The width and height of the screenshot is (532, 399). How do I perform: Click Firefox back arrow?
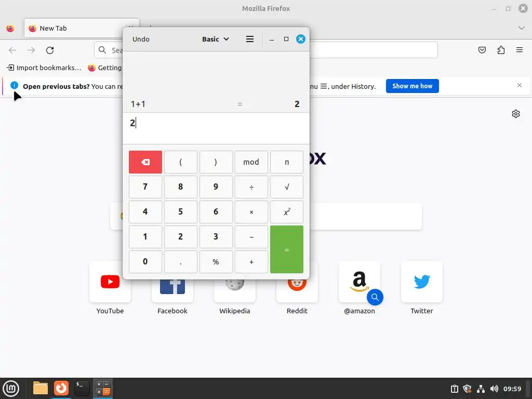point(12,50)
